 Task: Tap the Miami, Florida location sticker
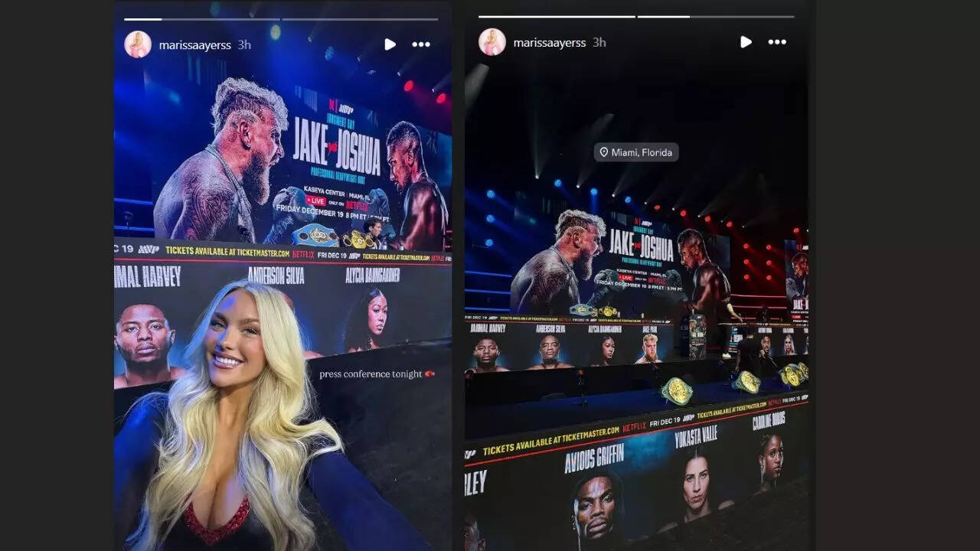pos(637,152)
